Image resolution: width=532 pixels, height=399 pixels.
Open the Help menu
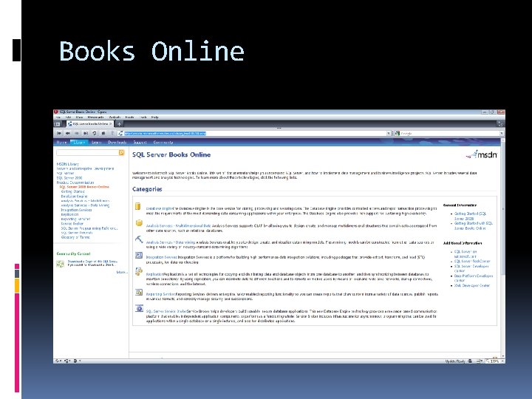(x=154, y=117)
